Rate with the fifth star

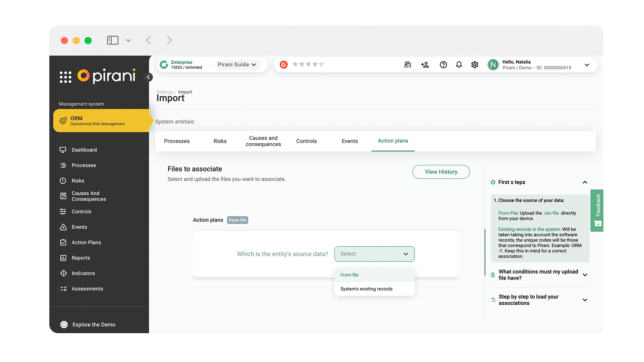(321, 64)
